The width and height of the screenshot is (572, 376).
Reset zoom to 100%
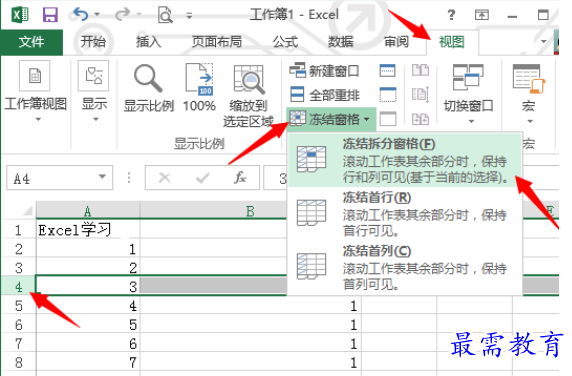tap(199, 88)
